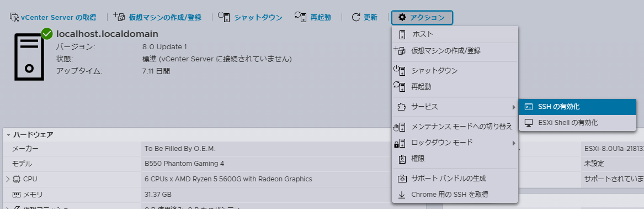Click the ロックダウン モード lock icon
Screen dimensions: 644x209
(400, 143)
